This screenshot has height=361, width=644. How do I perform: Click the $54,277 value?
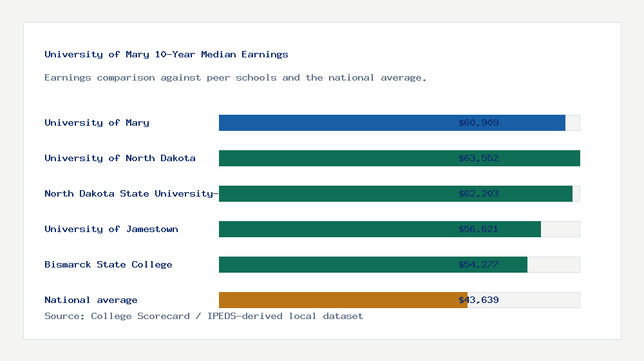(x=478, y=264)
